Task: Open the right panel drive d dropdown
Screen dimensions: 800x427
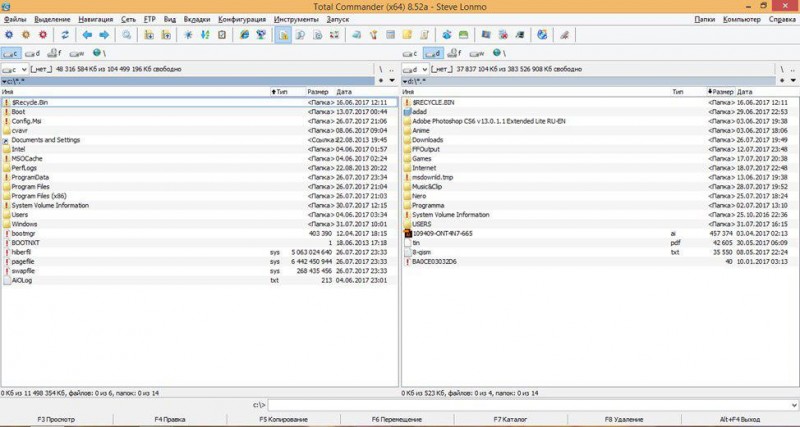Action: coord(415,69)
